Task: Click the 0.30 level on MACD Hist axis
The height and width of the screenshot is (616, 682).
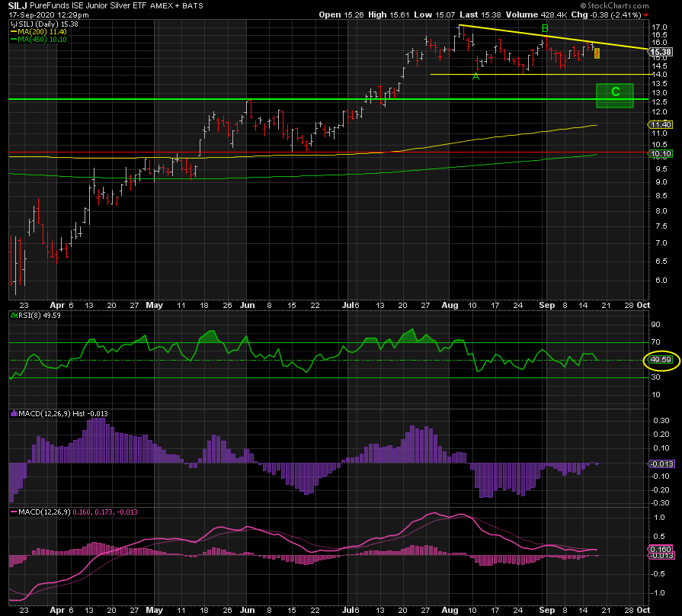Action: [661, 421]
